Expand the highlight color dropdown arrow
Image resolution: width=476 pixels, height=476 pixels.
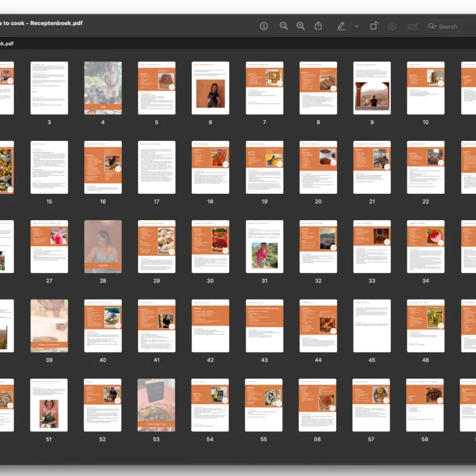356,26
